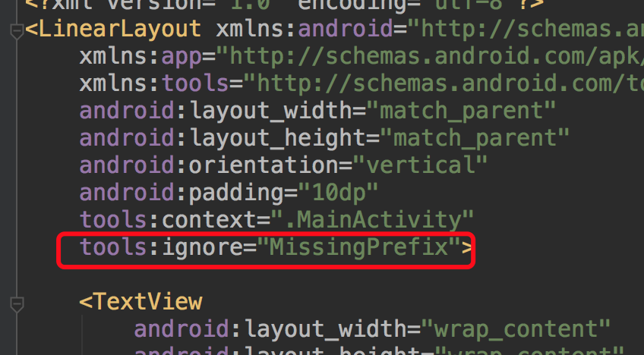Click the android:orientation attribute

[209, 165]
